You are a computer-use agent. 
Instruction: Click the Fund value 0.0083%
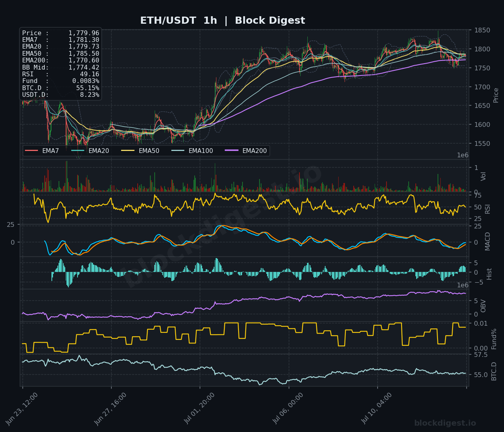point(86,81)
